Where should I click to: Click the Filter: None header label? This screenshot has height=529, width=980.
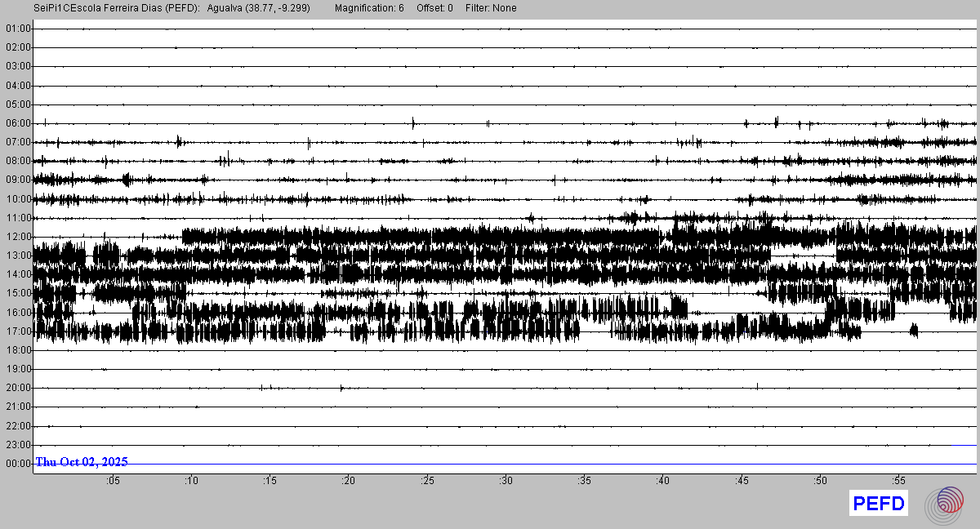[x=491, y=8]
